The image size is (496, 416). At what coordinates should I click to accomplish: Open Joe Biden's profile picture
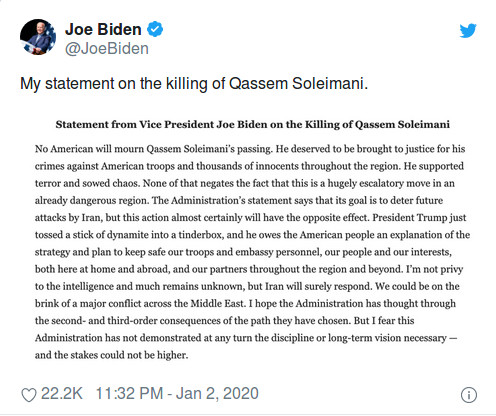click(x=38, y=37)
